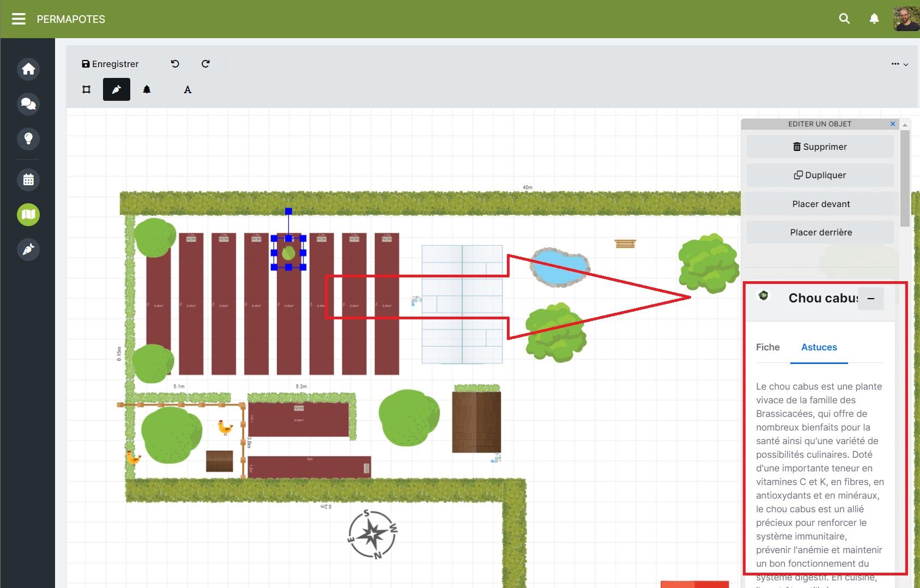Click the search magnifier icon
Image resolution: width=920 pixels, height=588 pixels.
844,19
